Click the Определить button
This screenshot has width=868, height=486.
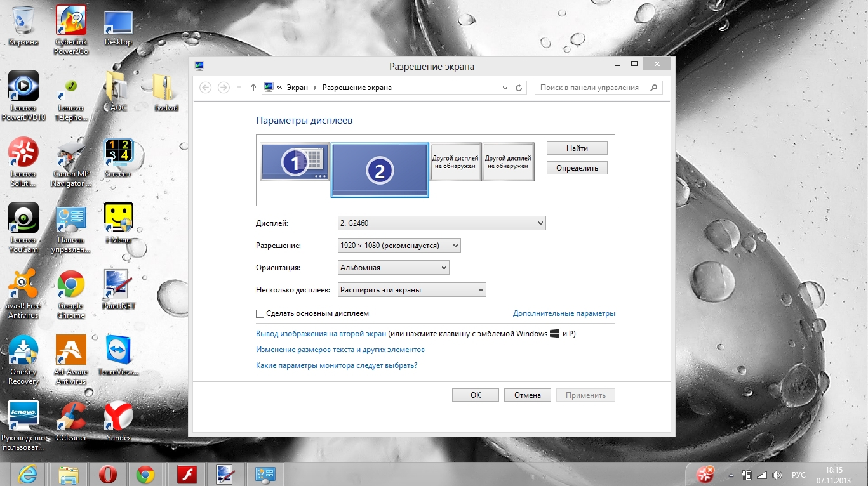(577, 168)
